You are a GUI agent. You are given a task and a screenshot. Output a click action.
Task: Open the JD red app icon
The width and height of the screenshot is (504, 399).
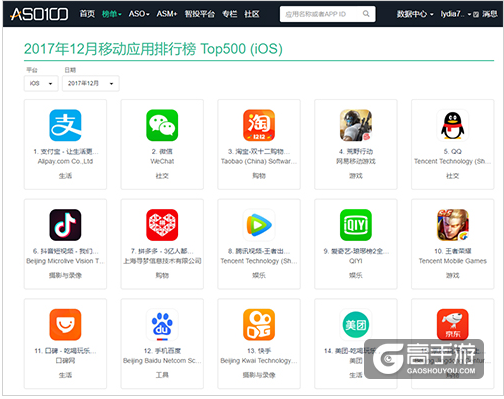tap(453, 325)
